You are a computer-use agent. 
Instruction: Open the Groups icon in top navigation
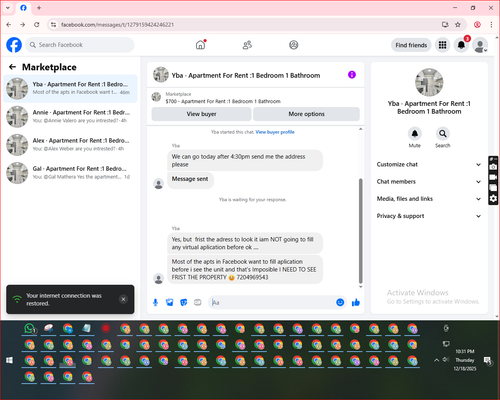[x=294, y=45]
